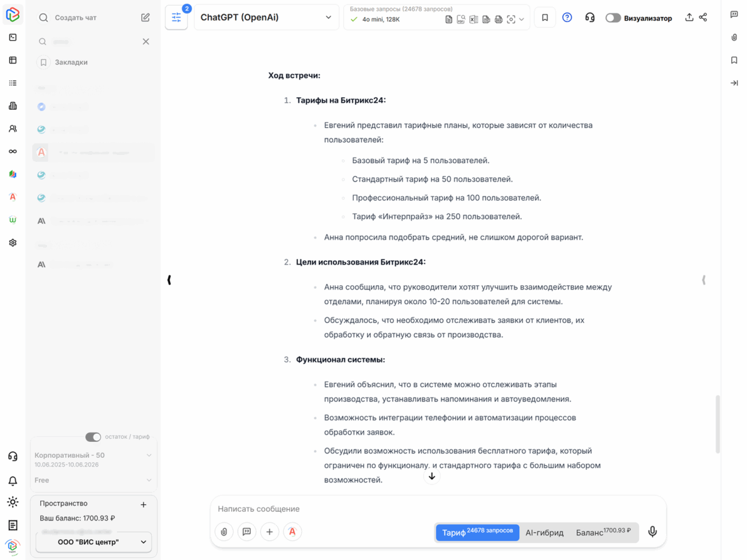
Task: Open the terminal console sidebar icon
Action: click(x=13, y=37)
